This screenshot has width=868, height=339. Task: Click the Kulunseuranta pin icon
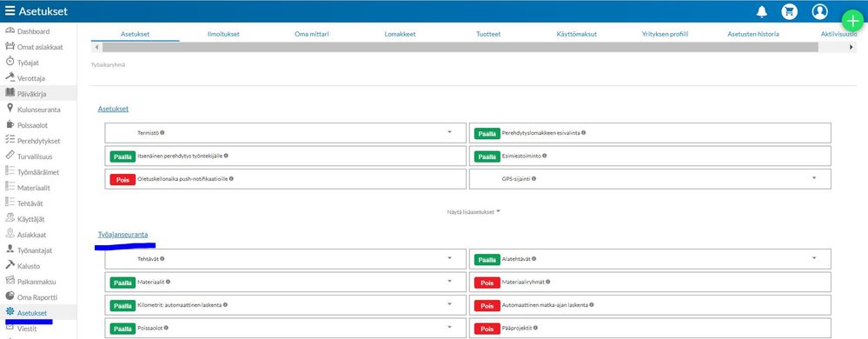pyautogui.click(x=10, y=109)
